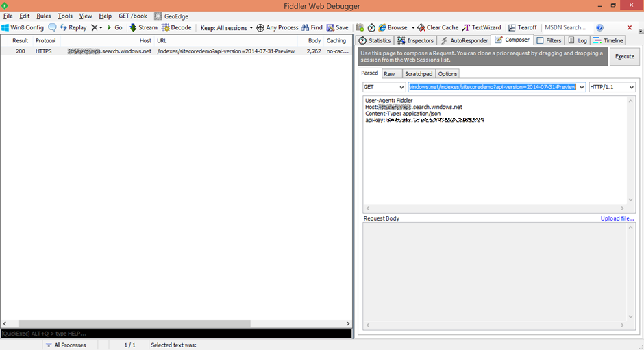Screen dimensions: 644x350
Task: Click the MSDN Search field
Action: (567, 27)
